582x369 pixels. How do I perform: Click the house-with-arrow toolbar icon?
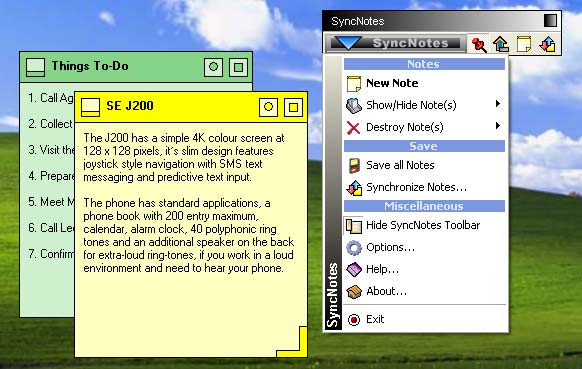pos(501,44)
